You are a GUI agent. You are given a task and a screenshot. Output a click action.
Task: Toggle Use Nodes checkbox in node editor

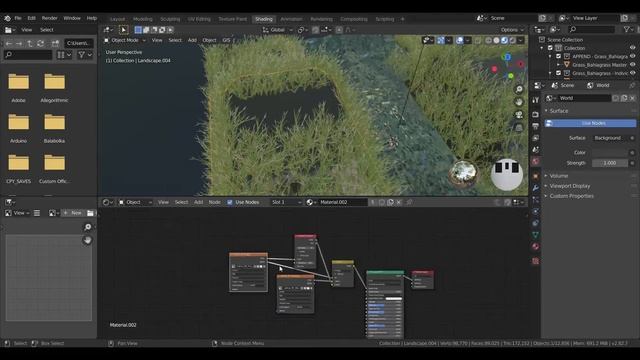pos(230,202)
